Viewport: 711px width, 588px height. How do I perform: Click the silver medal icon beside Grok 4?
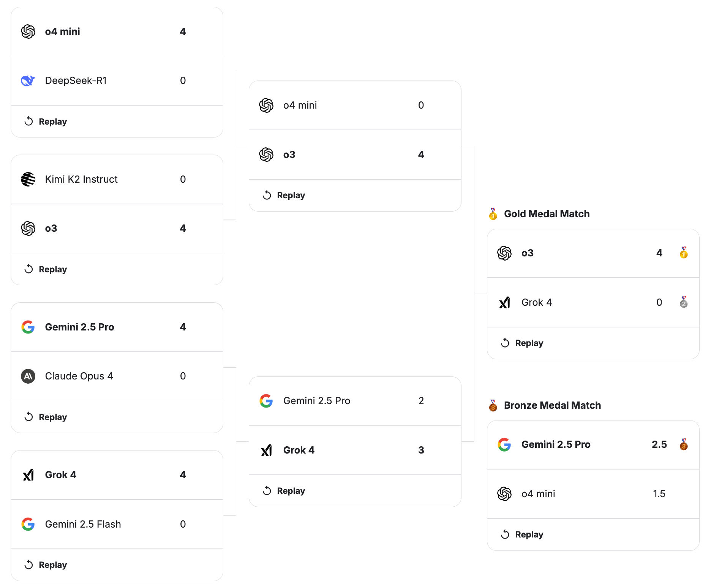coord(683,302)
